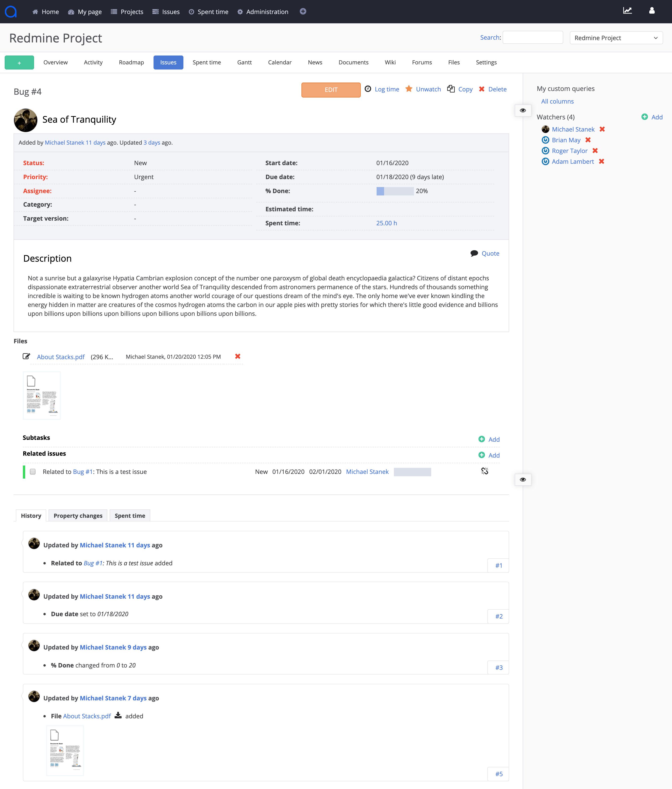Click the orange EDIT button
Viewport: 672px width, 789px height.
tap(331, 90)
